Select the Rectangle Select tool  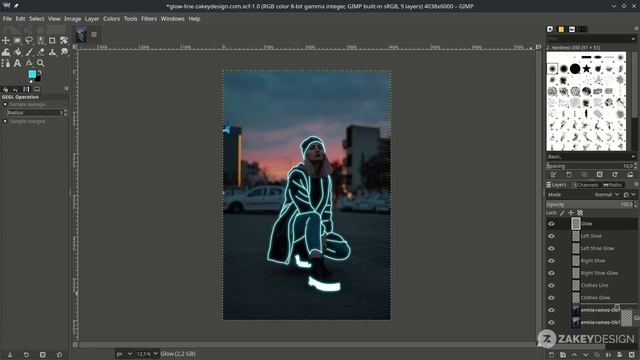tap(17, 40)
